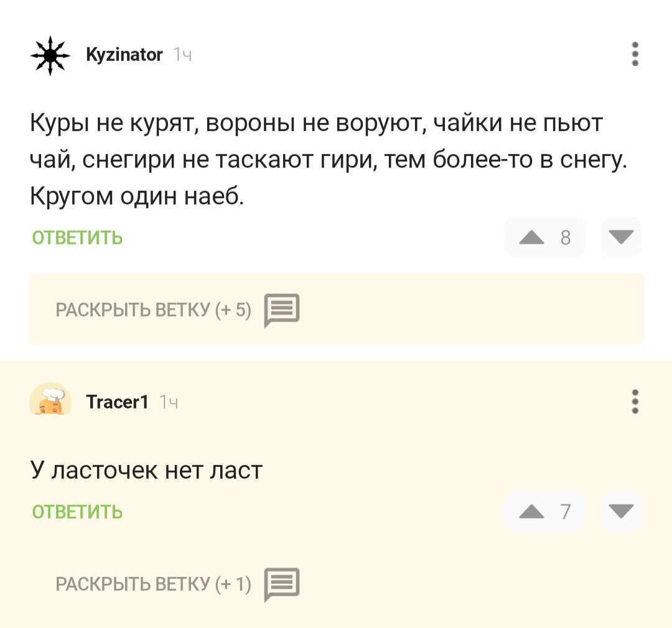Open Kyzinator's avatar profile picture
The image size is (672, 628).
coord(51,56)
